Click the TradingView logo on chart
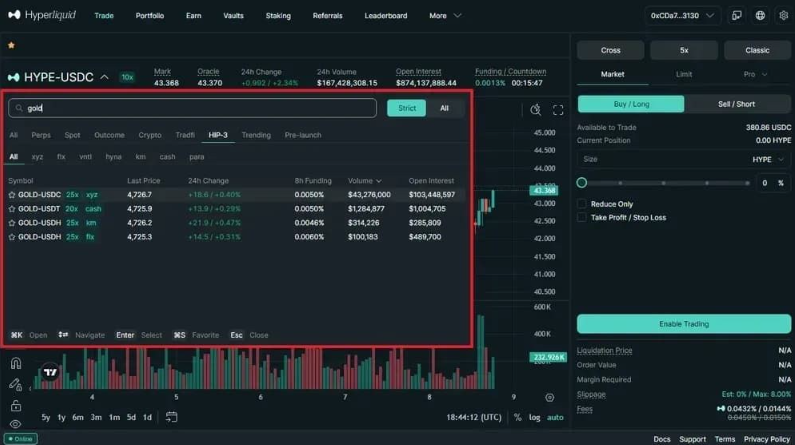This screenshot has height=445, width=795. pos(50,373)
